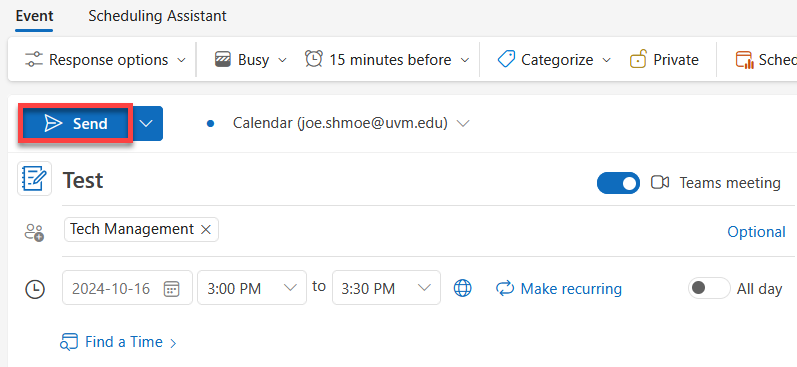
Task: Select the Event tab
Action: click(x=34, y=16)
